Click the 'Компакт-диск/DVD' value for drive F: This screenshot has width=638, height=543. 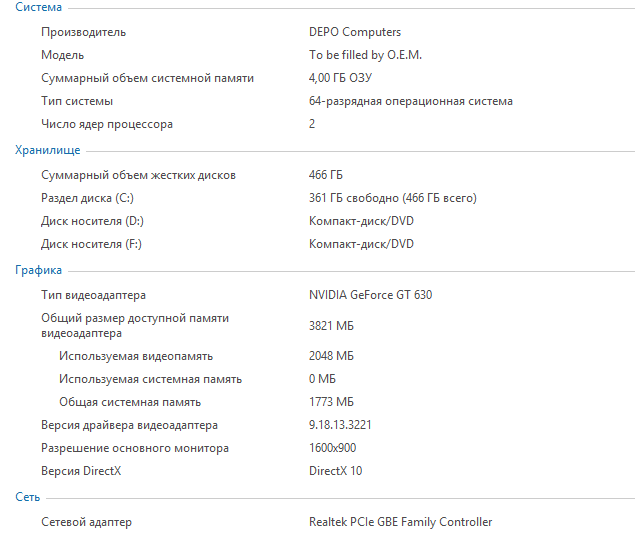361,244
